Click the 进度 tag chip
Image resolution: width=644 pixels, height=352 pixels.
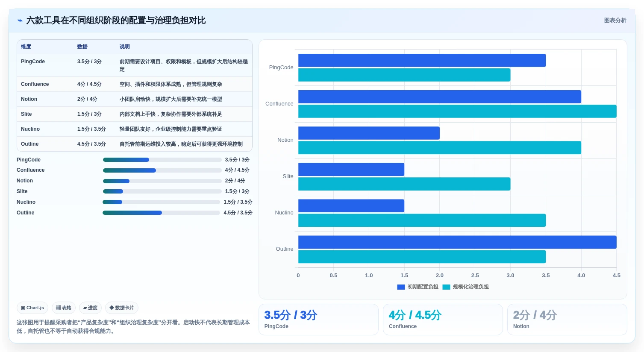point(90,308)
